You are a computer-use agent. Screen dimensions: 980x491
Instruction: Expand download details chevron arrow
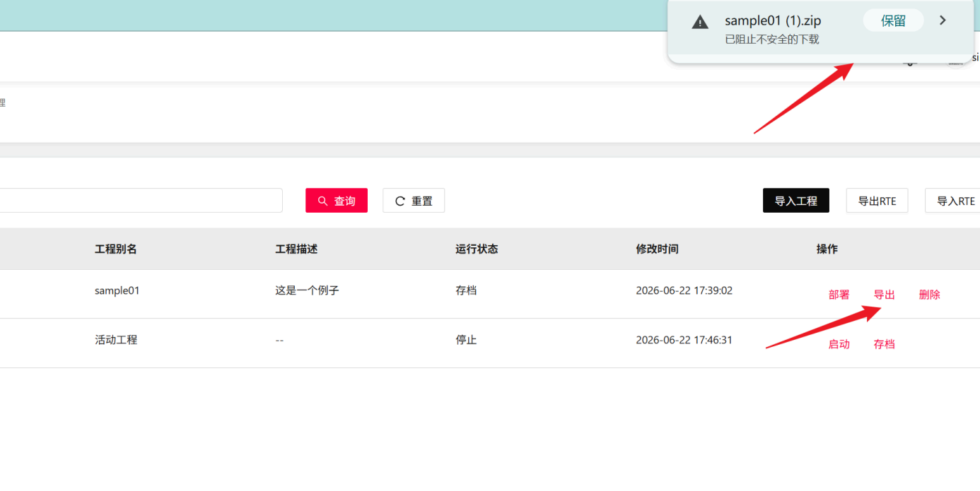pos(943,20)
